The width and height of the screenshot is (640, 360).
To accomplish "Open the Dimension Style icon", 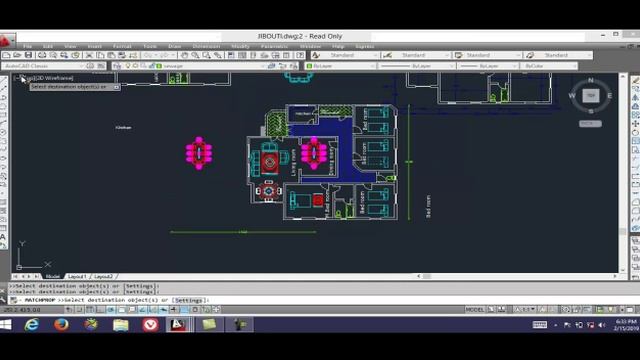I will pyautogui.click(x=387, y=55).
